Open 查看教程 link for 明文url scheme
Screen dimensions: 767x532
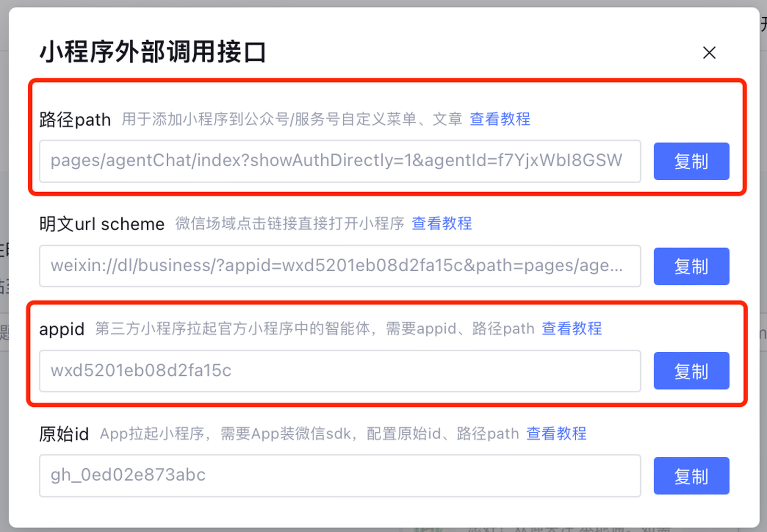click(x=442, y=223)
